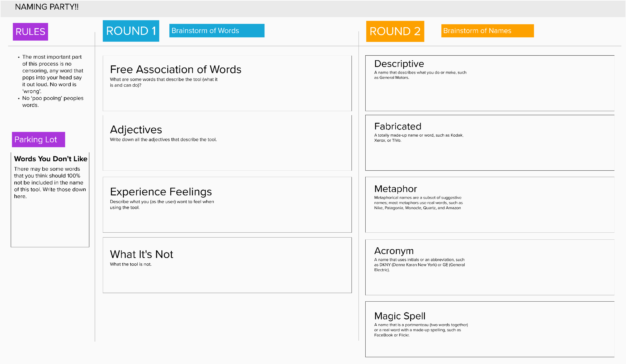Select the Metaphor box title

[x=396, y=189]
